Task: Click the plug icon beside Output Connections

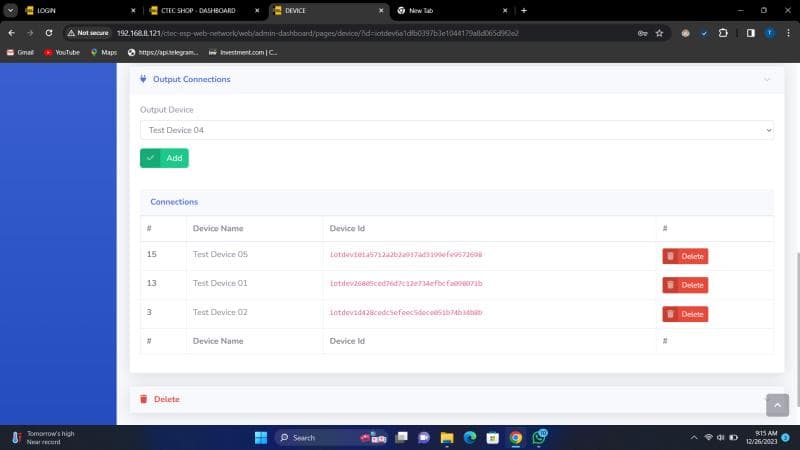Action: point(144,79)
